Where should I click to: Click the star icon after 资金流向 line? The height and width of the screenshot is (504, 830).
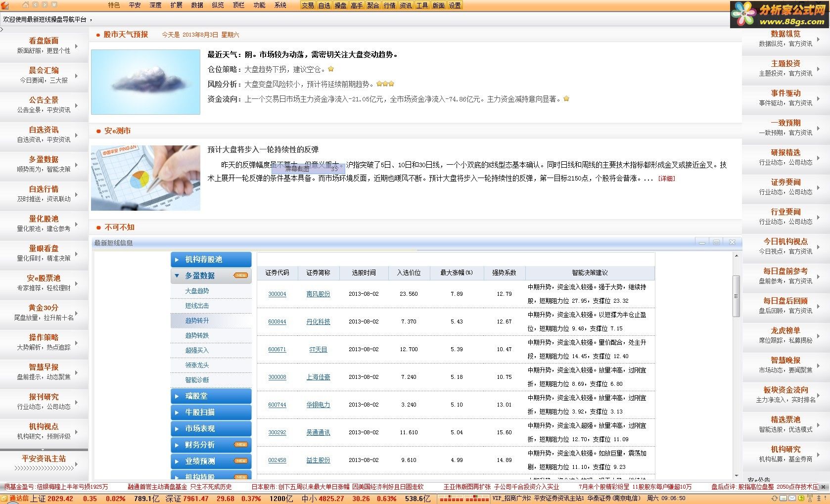coord(566,98)
